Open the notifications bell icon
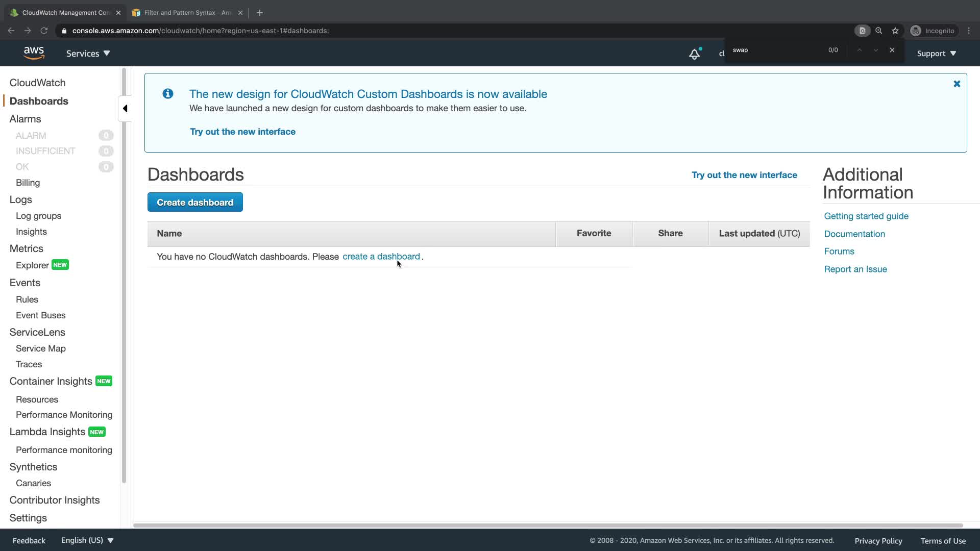 pos(694,54)
